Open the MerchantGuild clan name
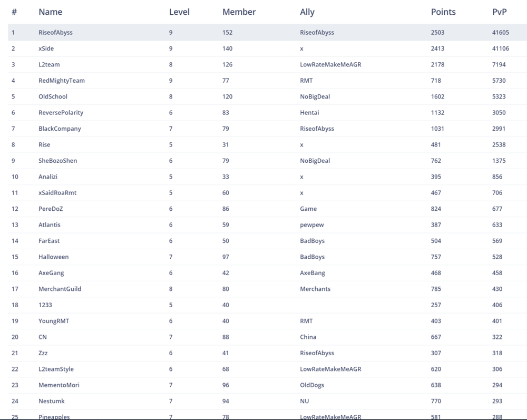Screen dimensions: 527x420 click(x=60, y=289)
